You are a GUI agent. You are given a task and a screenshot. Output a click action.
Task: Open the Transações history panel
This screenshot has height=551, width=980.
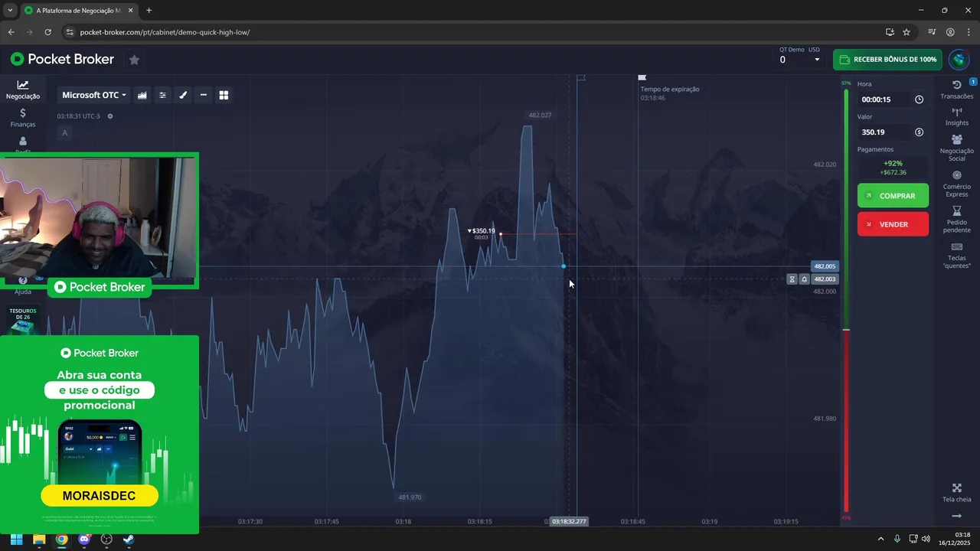pos(957,90)
